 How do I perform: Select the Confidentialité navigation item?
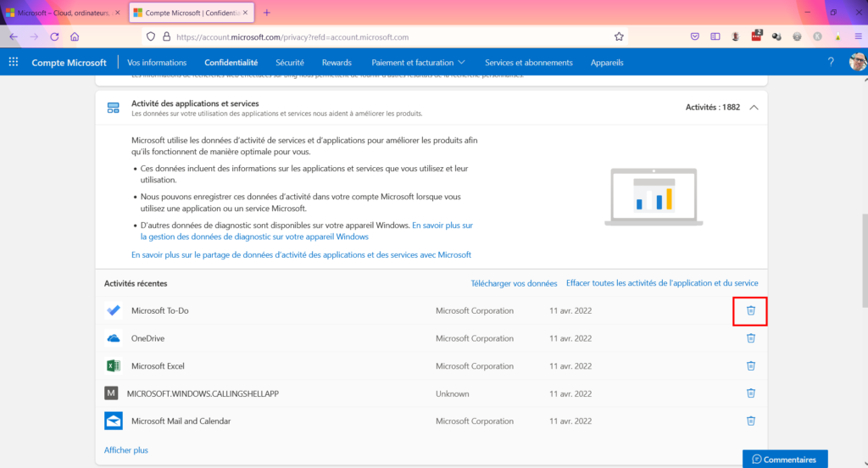[x=231, y=63]
